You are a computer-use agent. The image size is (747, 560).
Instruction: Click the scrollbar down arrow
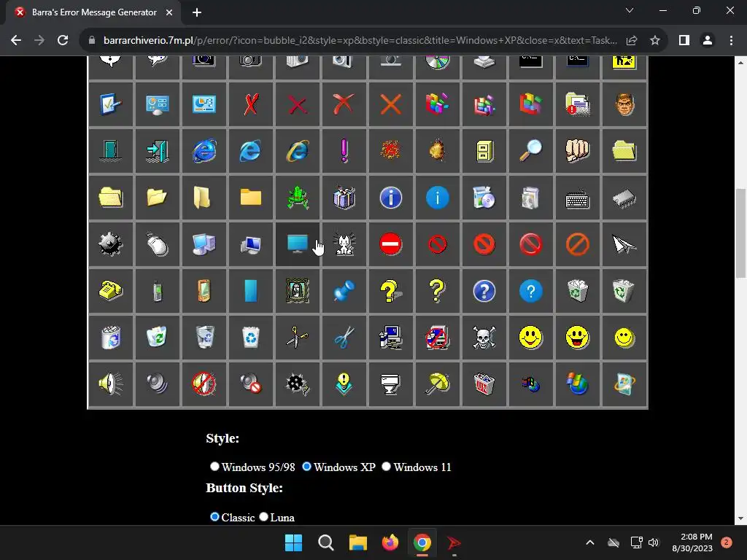click(740, 518)
